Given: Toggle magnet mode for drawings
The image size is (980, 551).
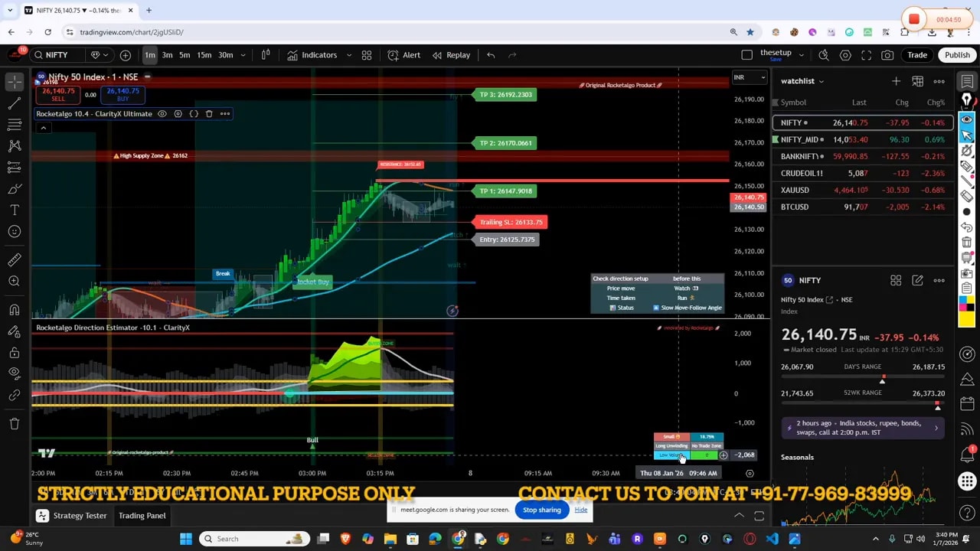Looking at the screenshot, I should [x=14, y=310].
